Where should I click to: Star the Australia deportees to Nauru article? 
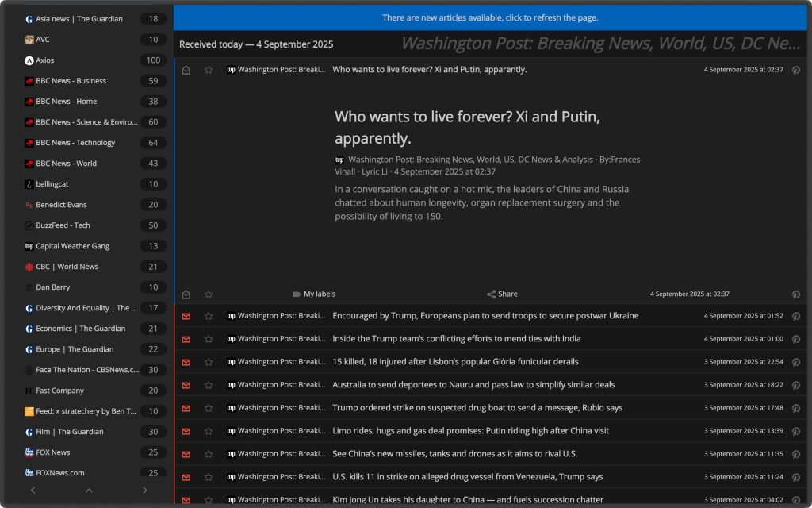(209, 385)
